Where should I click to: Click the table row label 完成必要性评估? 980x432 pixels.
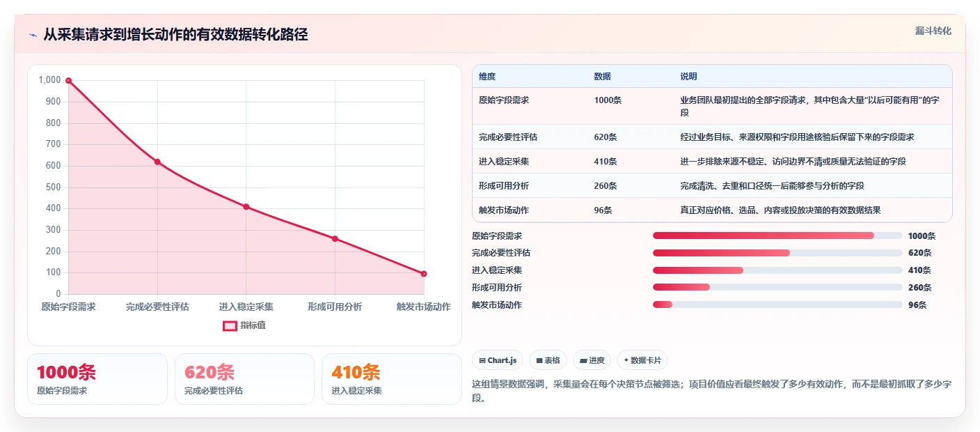508,137
